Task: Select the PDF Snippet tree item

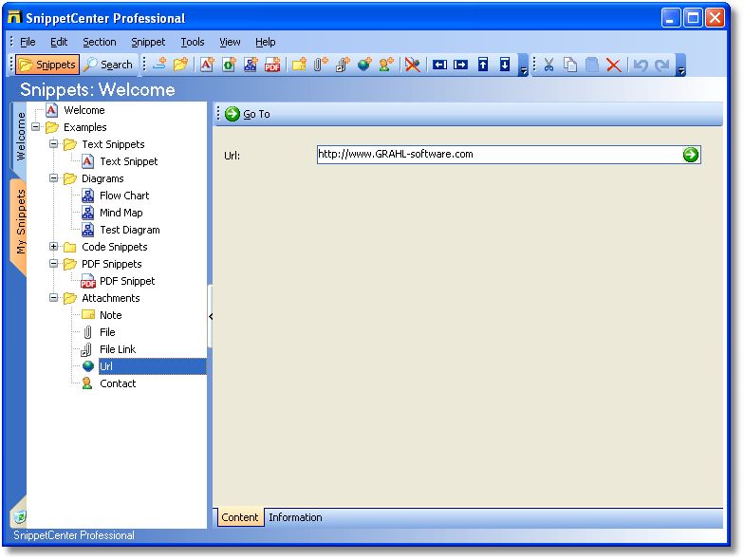Action: 127,281
